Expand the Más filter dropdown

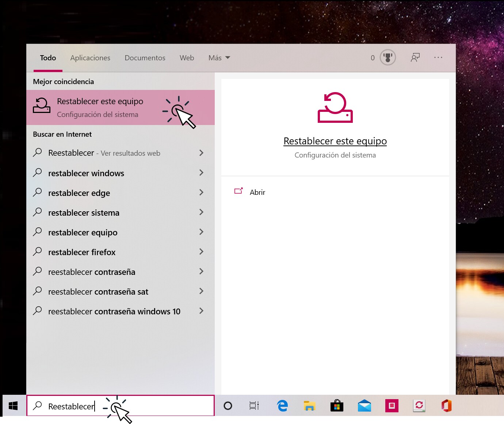tap(218, 58)
